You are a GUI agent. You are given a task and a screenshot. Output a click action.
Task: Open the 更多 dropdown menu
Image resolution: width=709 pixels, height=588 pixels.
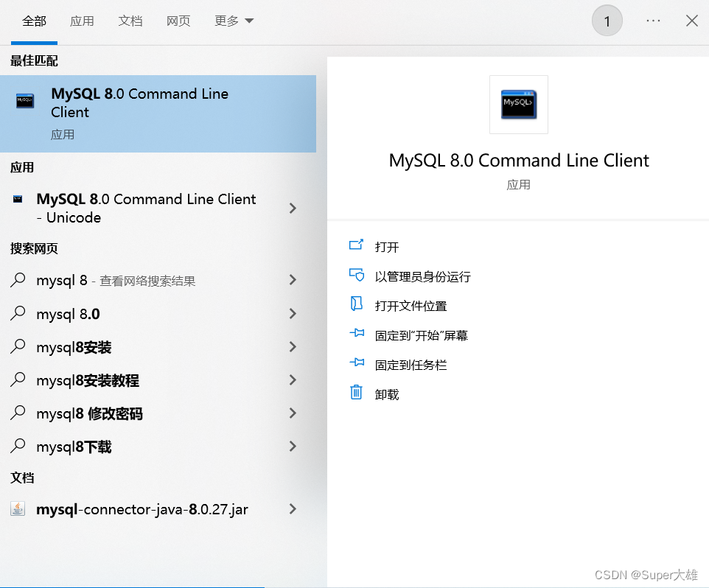click(x=234, y=21)
